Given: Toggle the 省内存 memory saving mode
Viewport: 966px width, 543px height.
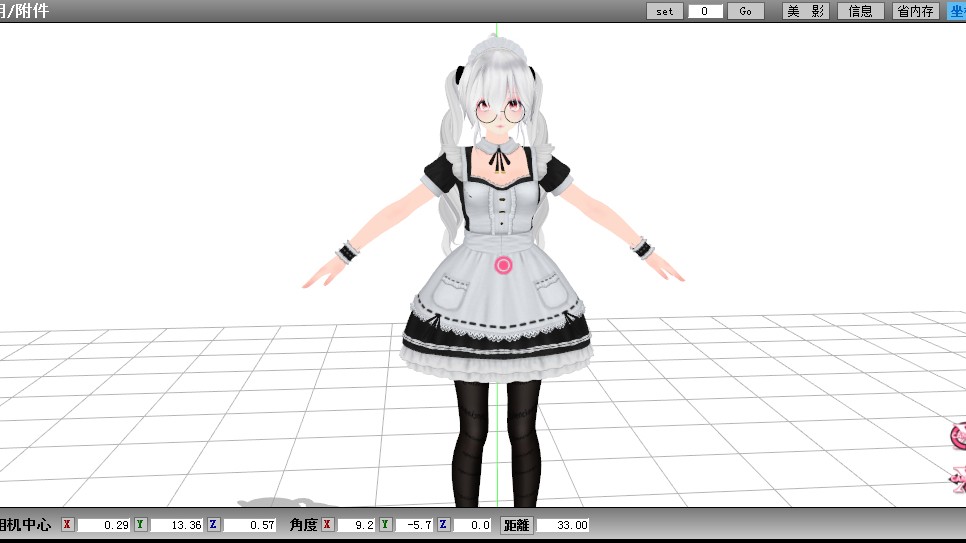Looking at the screenshot, I should (x=915, y=11).
